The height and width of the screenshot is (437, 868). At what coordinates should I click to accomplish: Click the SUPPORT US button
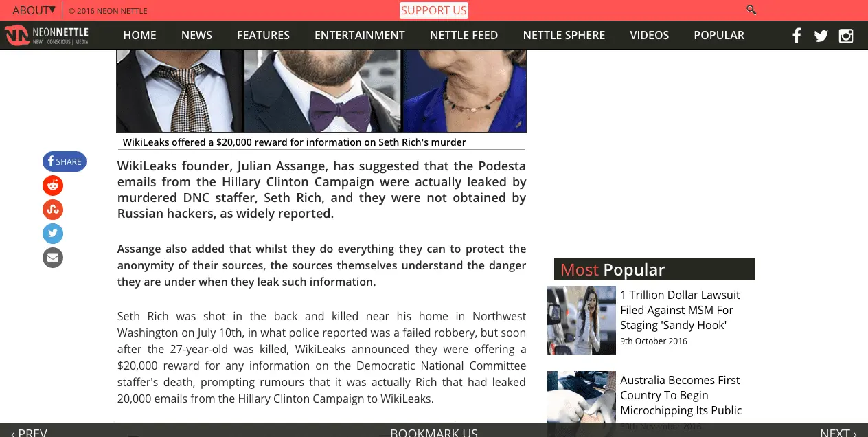(434, 10)
